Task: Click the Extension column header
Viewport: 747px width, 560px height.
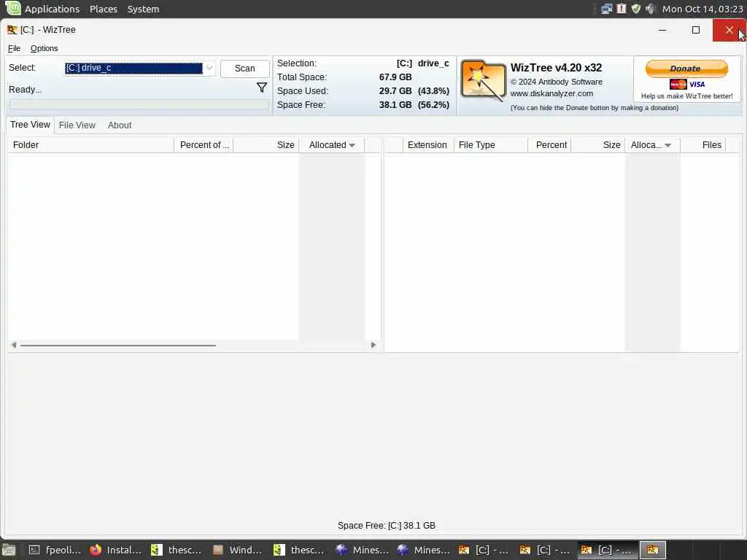Action: (427, 145)
